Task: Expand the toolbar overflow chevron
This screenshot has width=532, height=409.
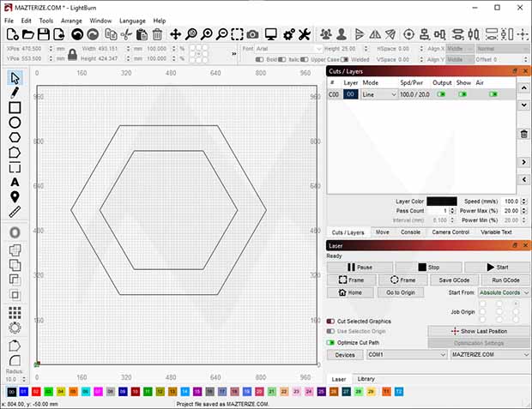Action: point(233,53)
